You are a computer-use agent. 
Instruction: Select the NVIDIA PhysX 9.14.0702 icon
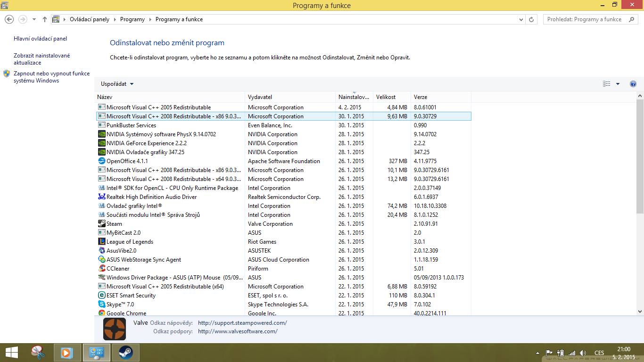pos(101,134)
